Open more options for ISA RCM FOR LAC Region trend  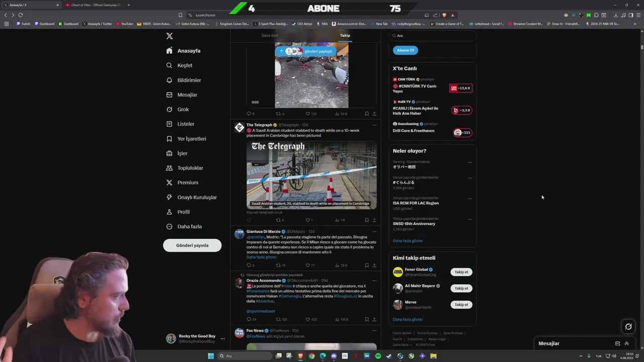(x=470, y=199)
